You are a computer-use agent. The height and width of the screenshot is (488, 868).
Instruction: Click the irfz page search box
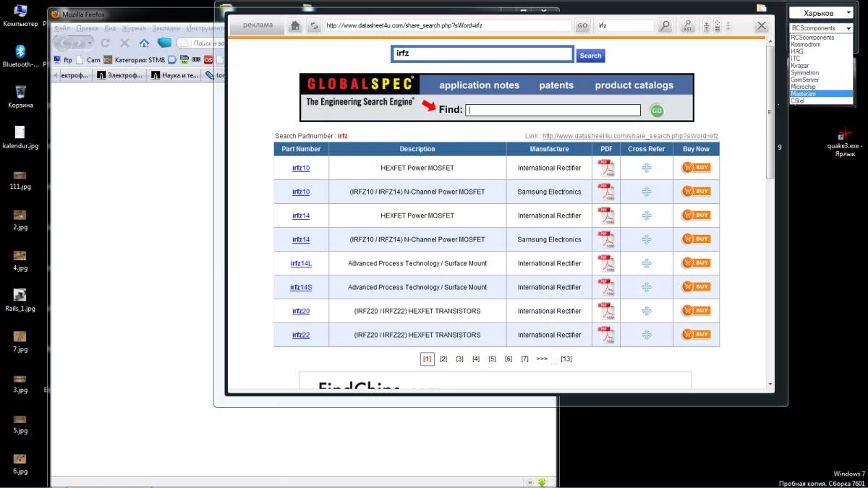pos(482,53)
